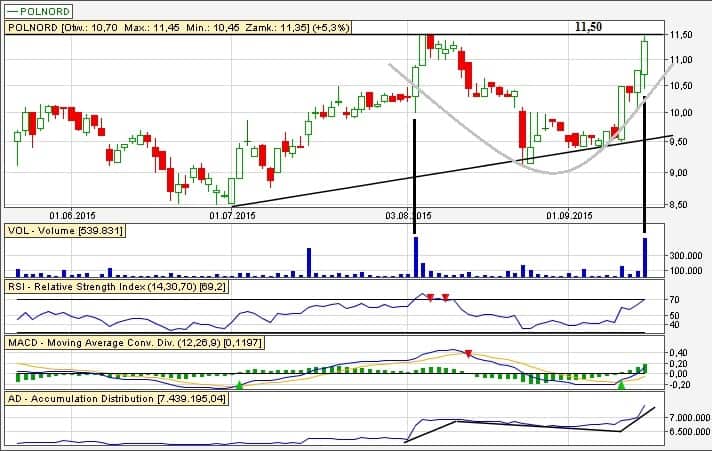Click the 01.07.2015 date axis label
This screenshot has height=452, width=712.
click(233, 214)
